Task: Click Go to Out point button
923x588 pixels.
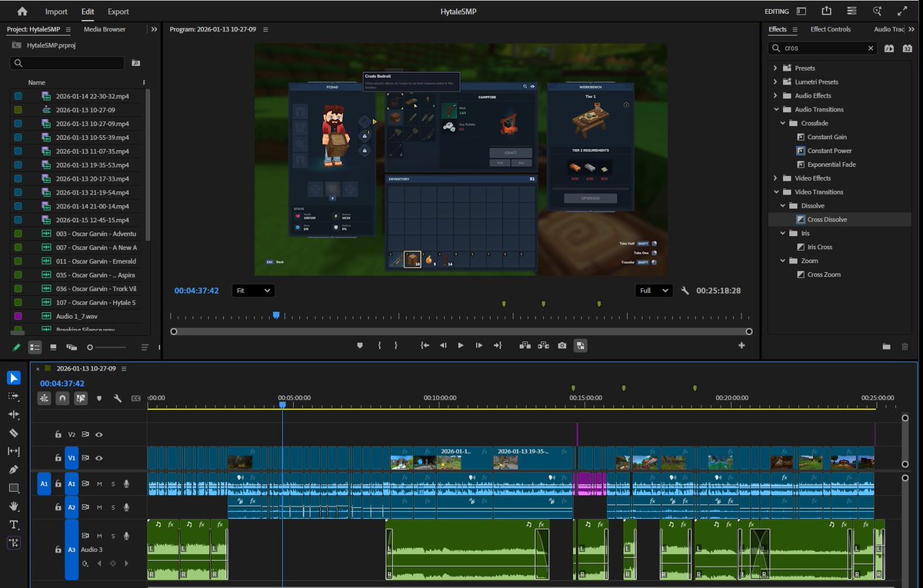Action: (x=498, y=346)
